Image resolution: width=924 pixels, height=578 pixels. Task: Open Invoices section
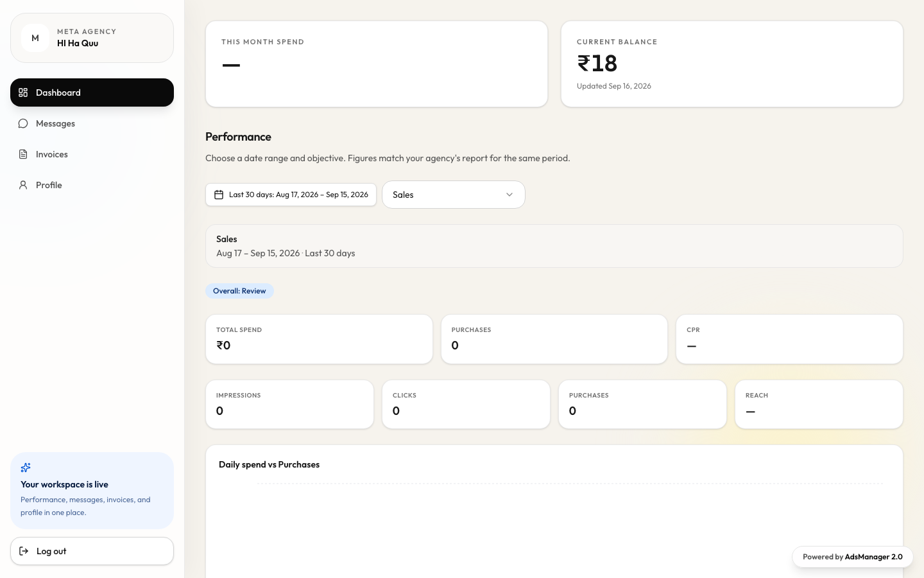pyautogui.click(x=92, y=154)
